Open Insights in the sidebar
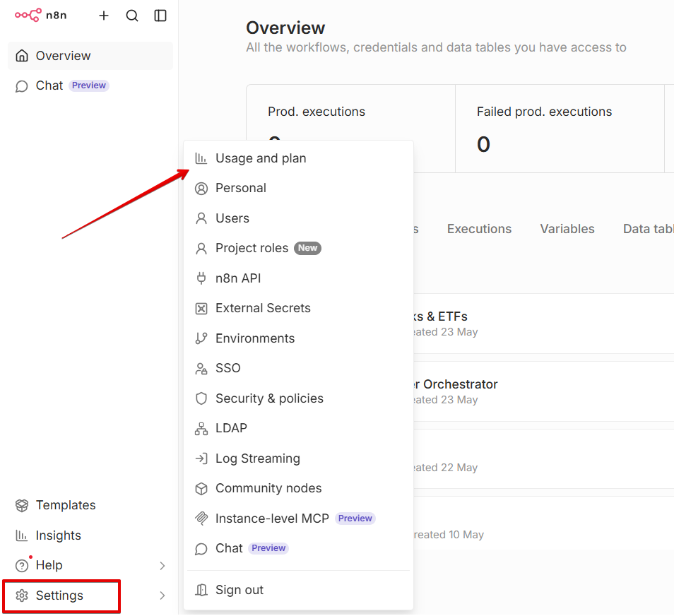The width and height of the screenshot is (674, 616). pyautogui.click(x=90, y=535)
